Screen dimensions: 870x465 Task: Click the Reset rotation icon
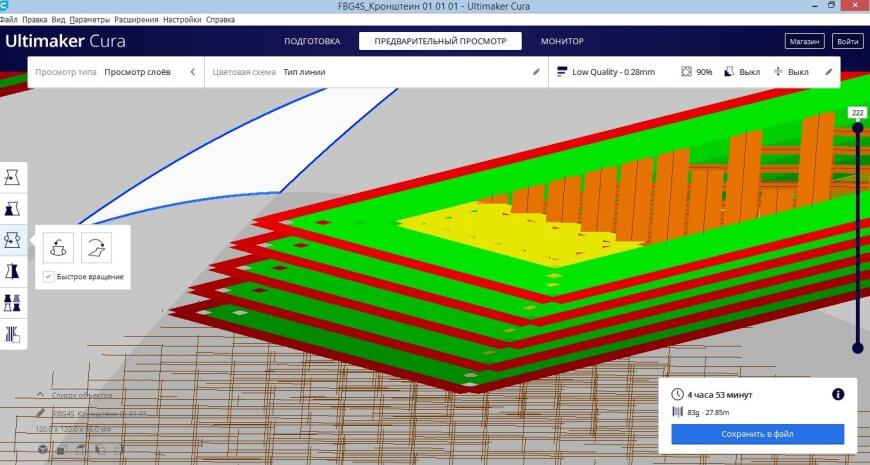click(58, 247)
